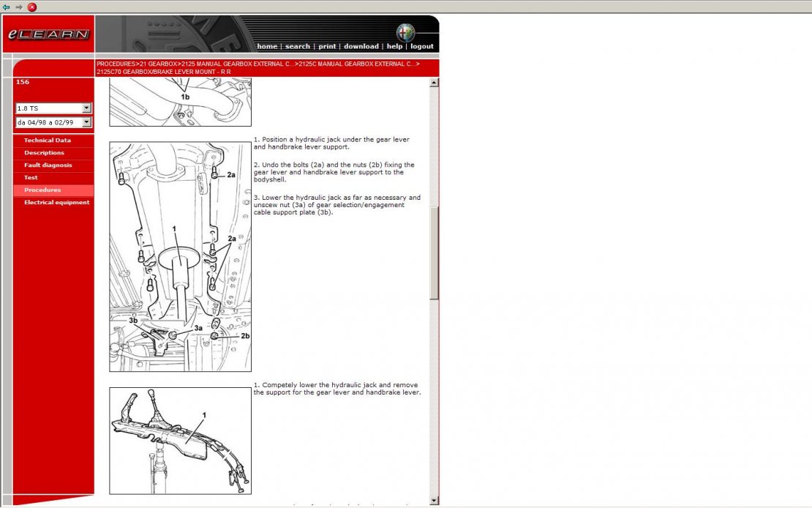Click the print link

tap(327, 46)
